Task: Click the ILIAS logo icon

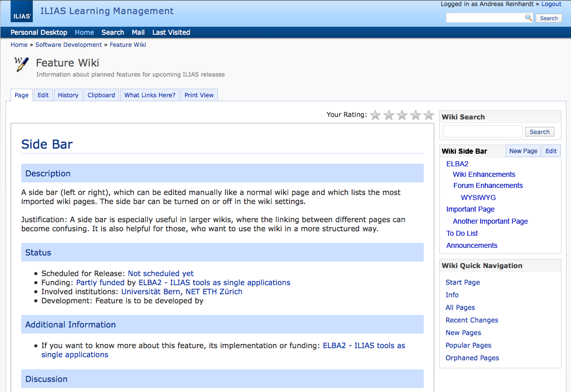Action: [x=21, y=11]
